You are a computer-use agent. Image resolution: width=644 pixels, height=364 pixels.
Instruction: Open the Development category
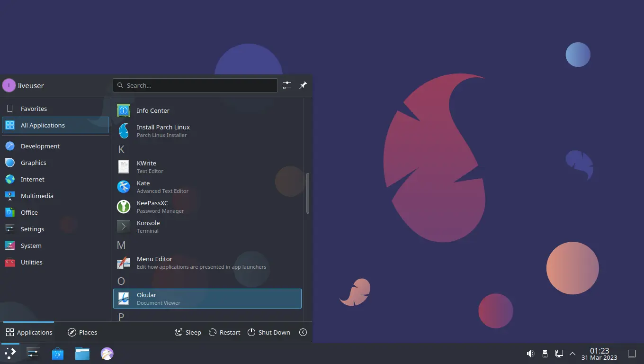(55, 146)
